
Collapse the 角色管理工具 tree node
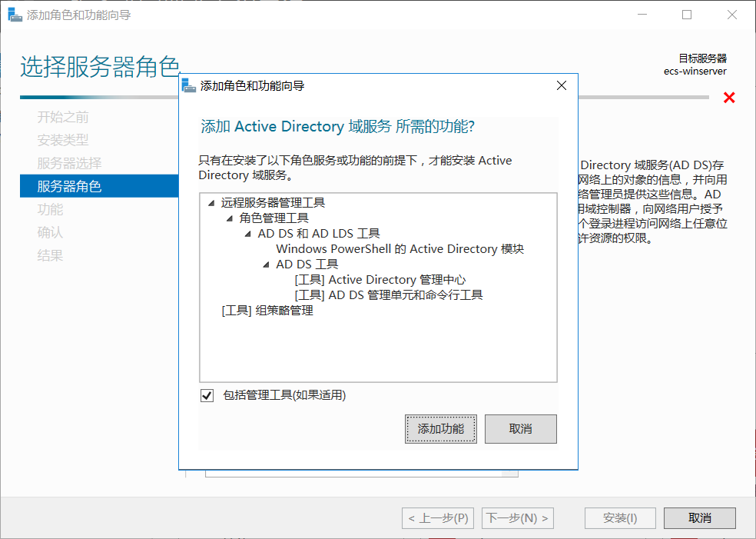[x=230, y=218]
